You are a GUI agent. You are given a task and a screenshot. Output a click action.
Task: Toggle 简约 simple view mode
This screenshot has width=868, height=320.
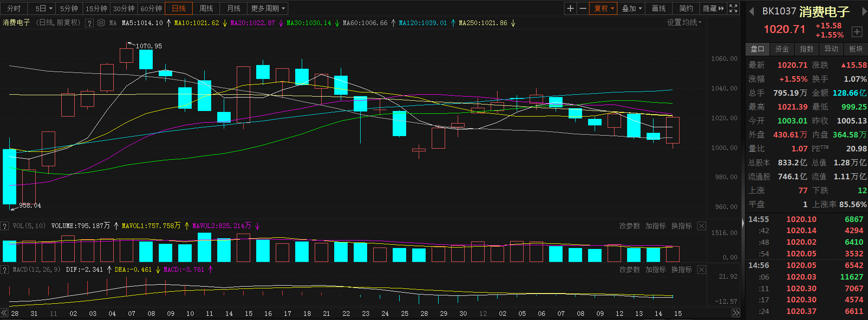point(686,8)
